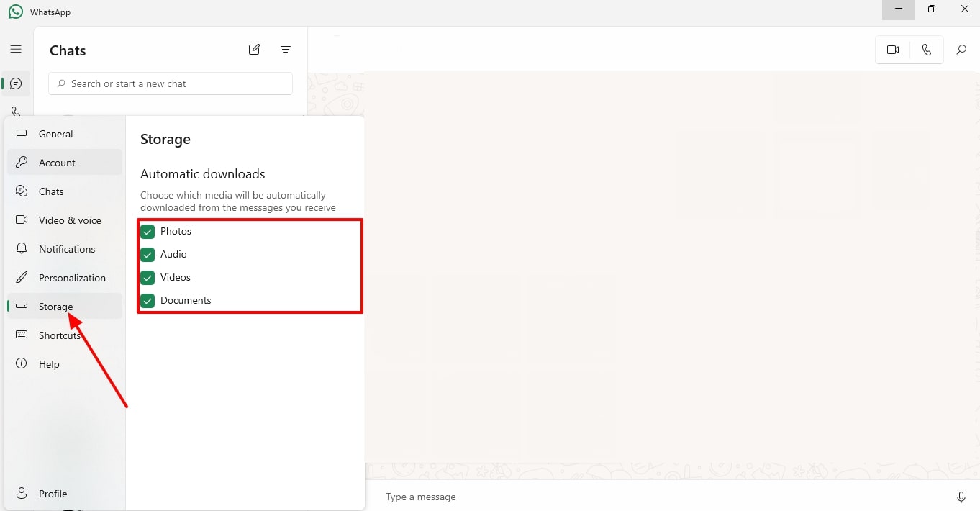Record a voice message with microphone
The height and width of the screenshot is (511, 980).
pyautogui.click(x=961, y=497)
